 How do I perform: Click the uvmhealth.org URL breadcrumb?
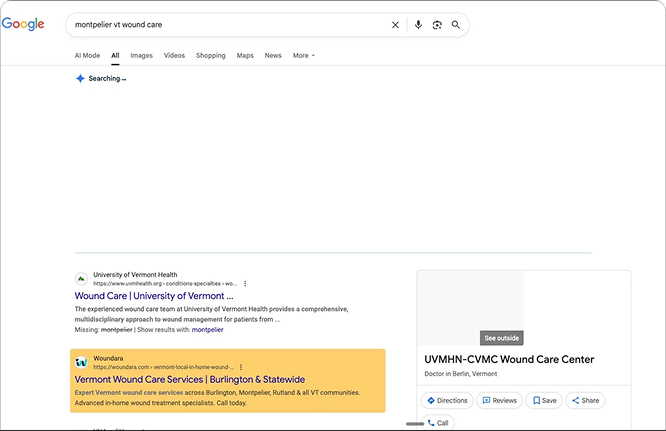pos(165,284)
